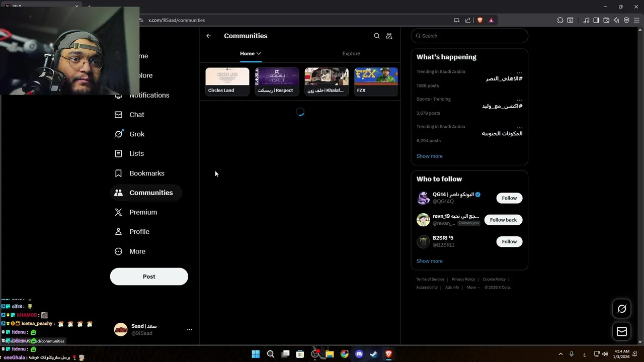Click the floating Grok button
This screenshot has height=362, width=644.
(622, 309)
